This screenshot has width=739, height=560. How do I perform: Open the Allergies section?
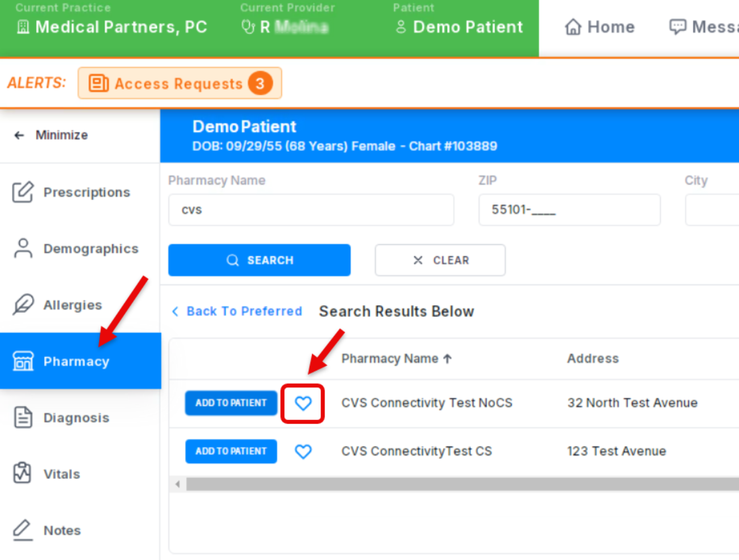[x=80, y=305]
